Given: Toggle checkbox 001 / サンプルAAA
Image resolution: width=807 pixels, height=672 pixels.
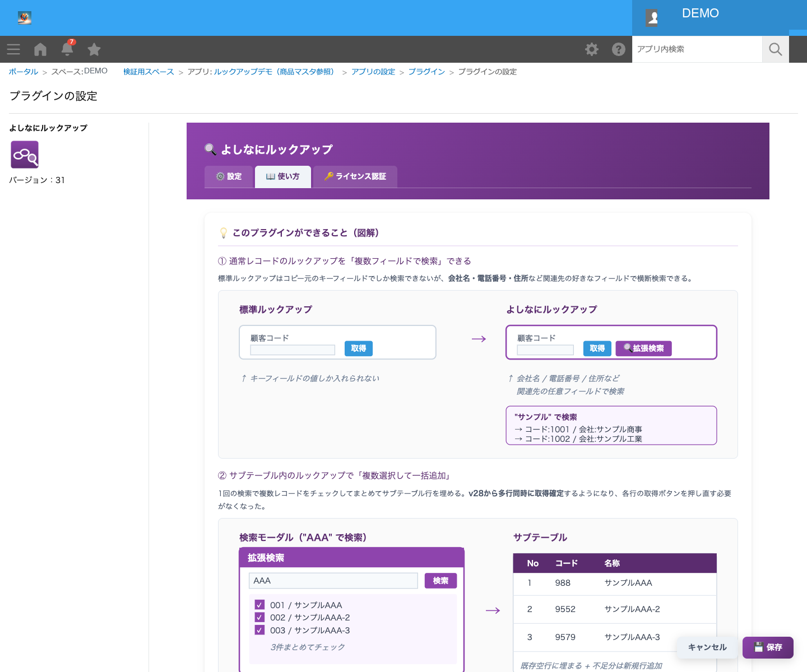Looking at the screenshot, I should click(259, 605).
